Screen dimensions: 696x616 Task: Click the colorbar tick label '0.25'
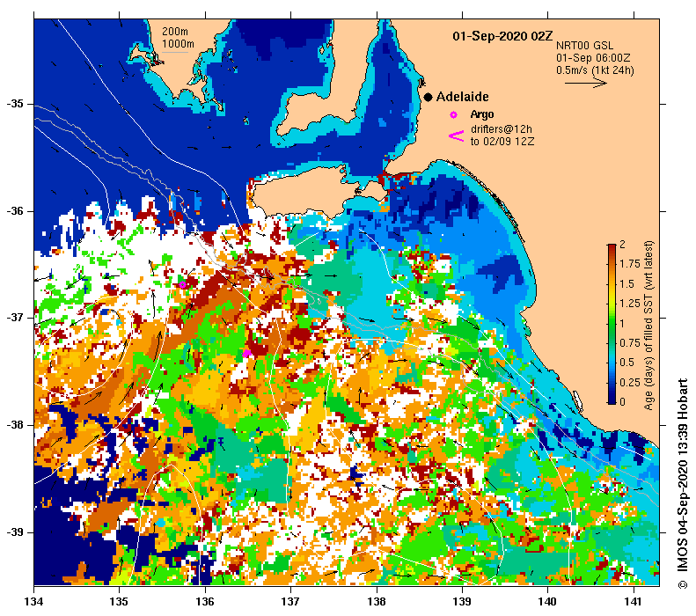coord(630,383)
